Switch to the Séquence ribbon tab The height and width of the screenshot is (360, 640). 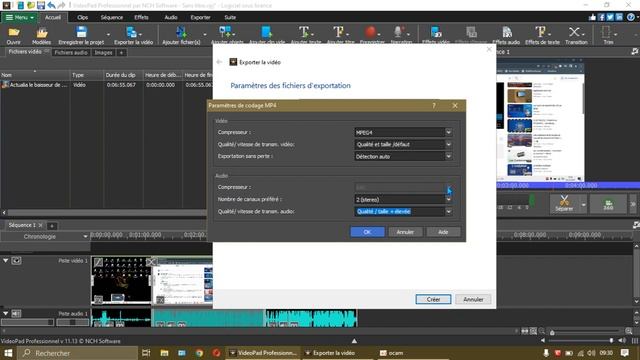coord(111,17)
